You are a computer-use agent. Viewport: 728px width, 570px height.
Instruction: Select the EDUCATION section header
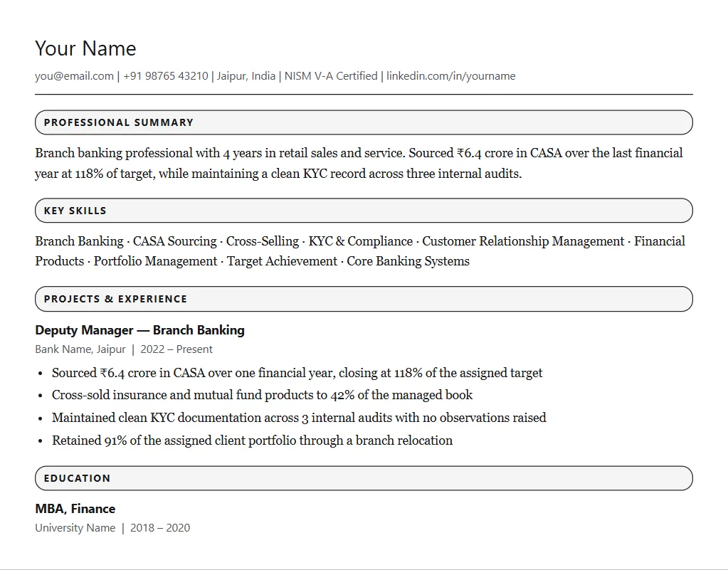tap(364, 478)
